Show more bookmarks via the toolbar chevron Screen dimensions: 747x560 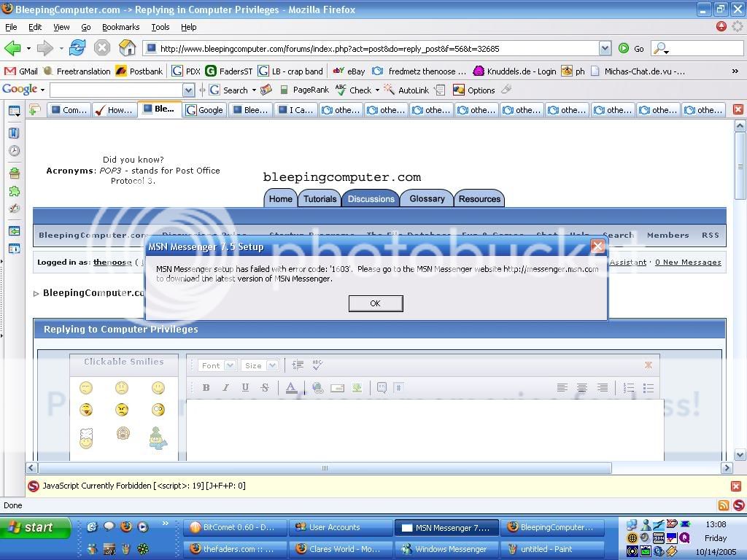(735, 71)
